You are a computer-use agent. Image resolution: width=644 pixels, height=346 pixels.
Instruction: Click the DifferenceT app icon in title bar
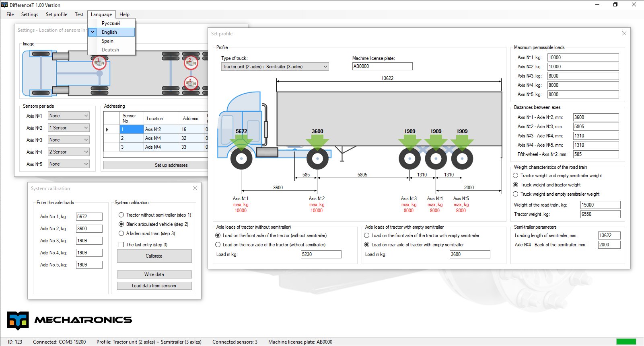[x=4, y=5]
